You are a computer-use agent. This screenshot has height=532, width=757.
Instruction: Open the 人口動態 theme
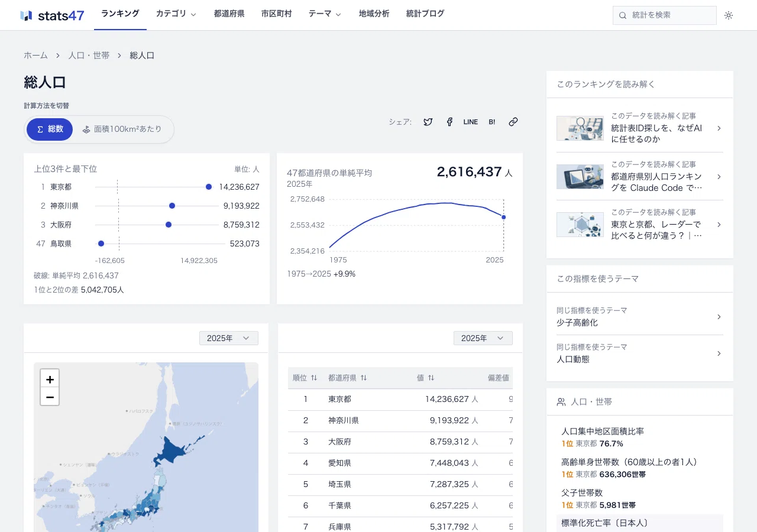(640, 353)
